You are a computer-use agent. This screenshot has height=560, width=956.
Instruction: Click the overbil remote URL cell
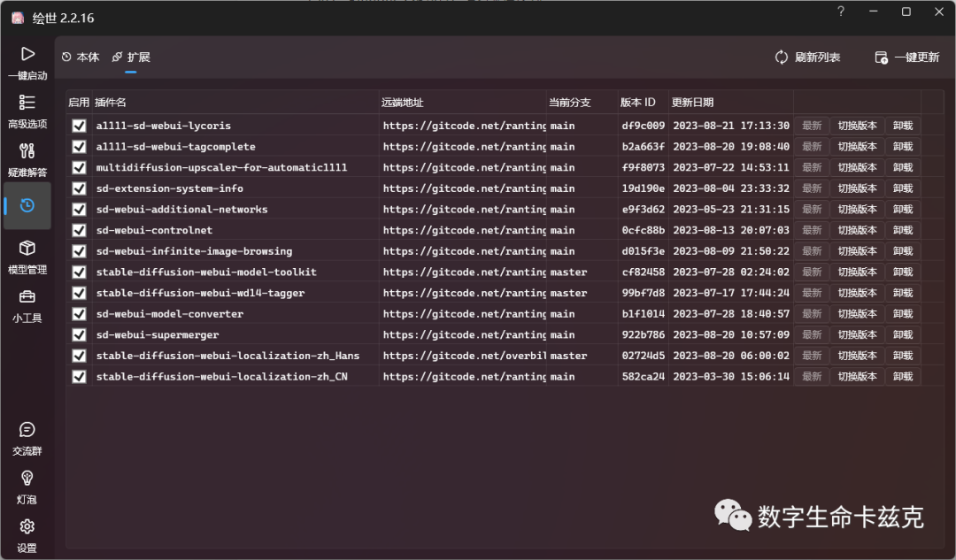[x=465, y=356]
